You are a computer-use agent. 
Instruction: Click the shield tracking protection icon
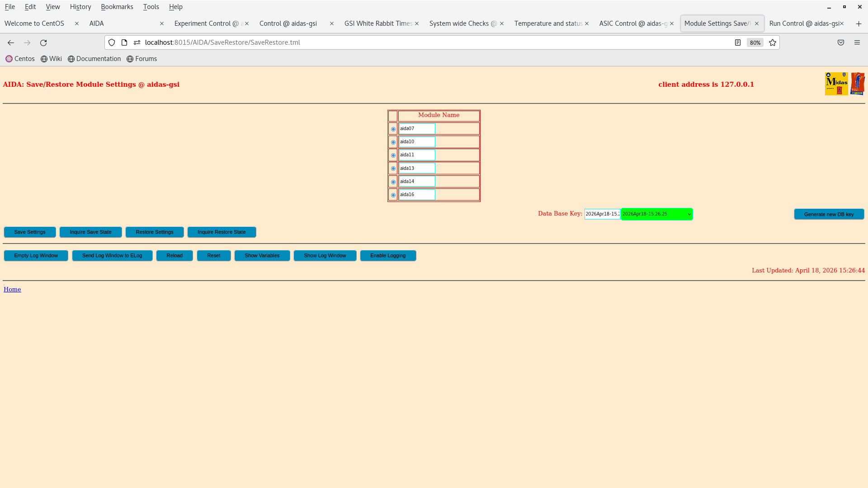click(x=112, y=42)
